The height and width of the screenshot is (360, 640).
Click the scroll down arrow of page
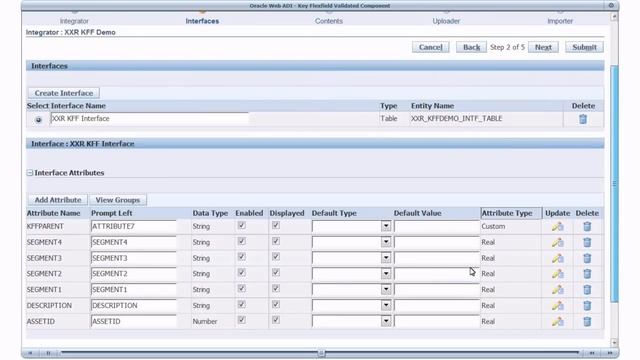coord(614,342)
